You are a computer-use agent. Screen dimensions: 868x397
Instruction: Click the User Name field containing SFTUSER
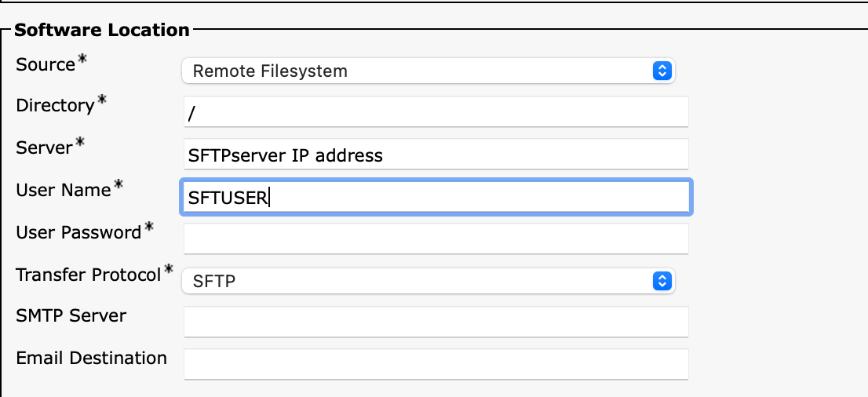(x=436, y=197)
